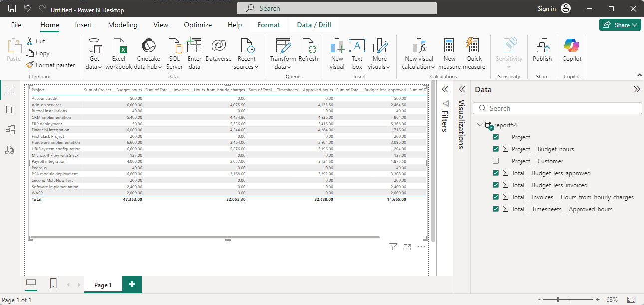Click the Cut scissors icon
The image size is (644, 305).
30,41
